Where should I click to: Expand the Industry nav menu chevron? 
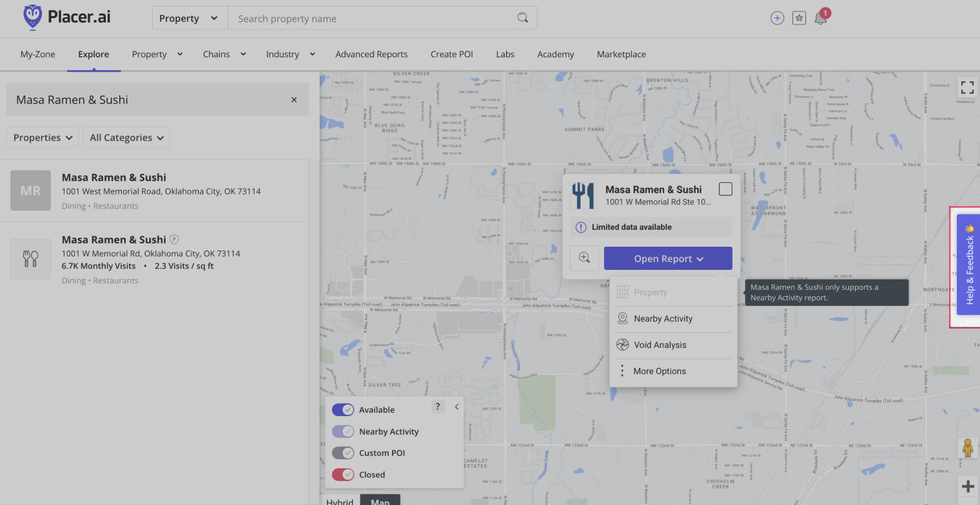click(x=312, y=54)
